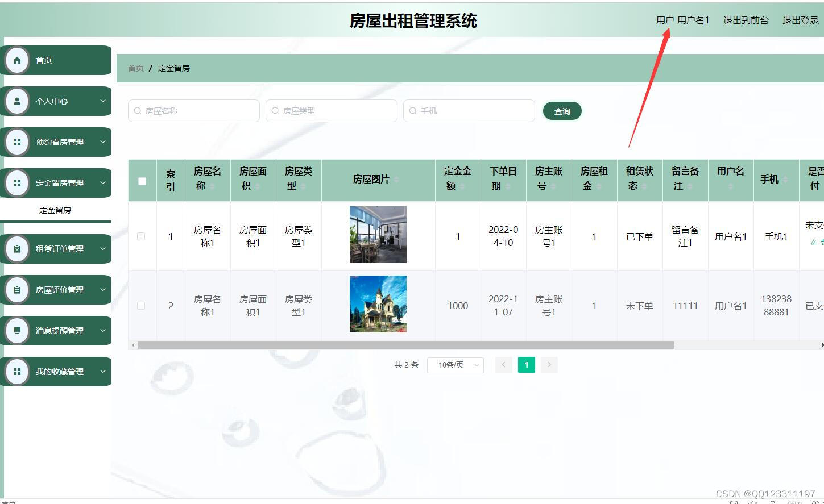
Task: Click the clipboard icon beside 房屋评价管理
Action: point(17,290)
